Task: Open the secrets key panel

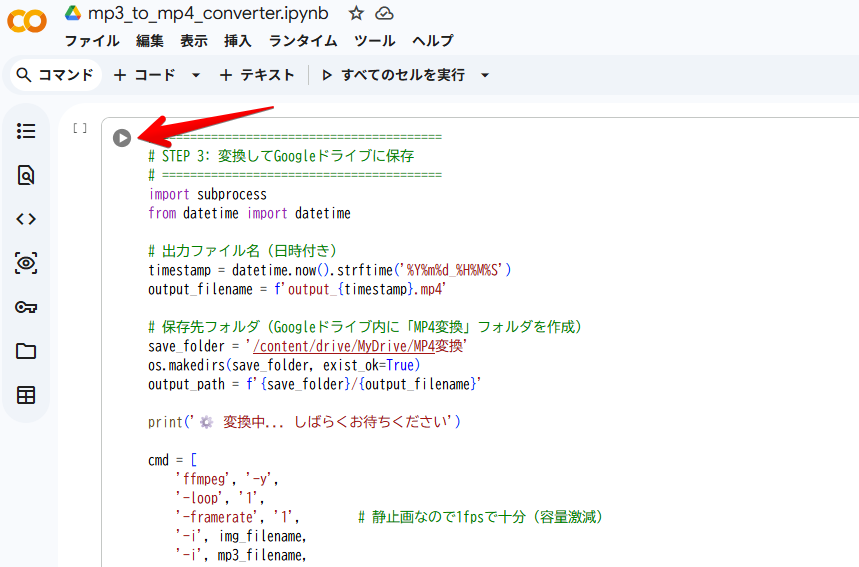Action: [x=26, y=307]
